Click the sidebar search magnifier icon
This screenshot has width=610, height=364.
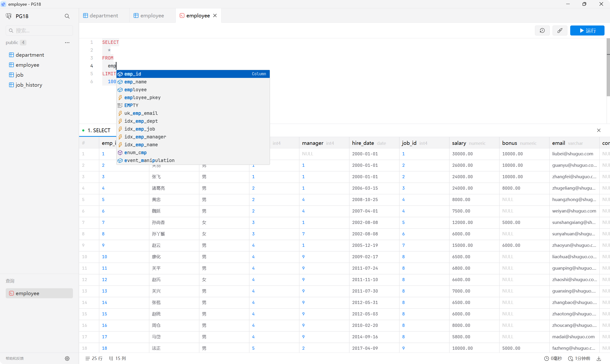(67, 16)
